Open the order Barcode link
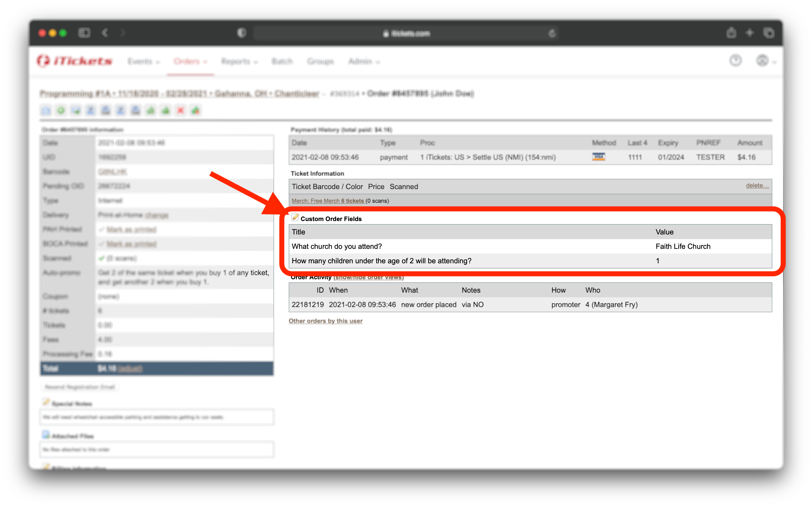 [112, 172]
